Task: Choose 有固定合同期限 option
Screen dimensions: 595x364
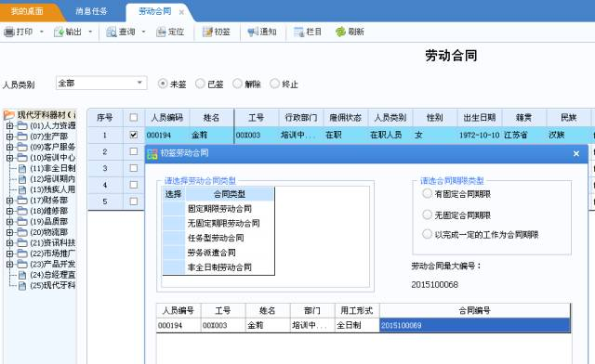Action: tap(428, 193)
